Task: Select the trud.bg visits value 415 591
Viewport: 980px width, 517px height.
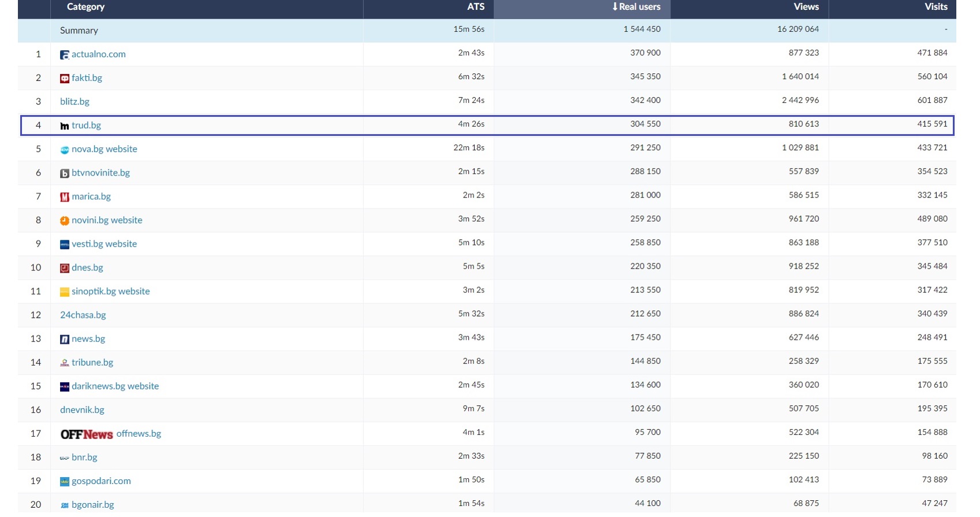Action: 933,124
